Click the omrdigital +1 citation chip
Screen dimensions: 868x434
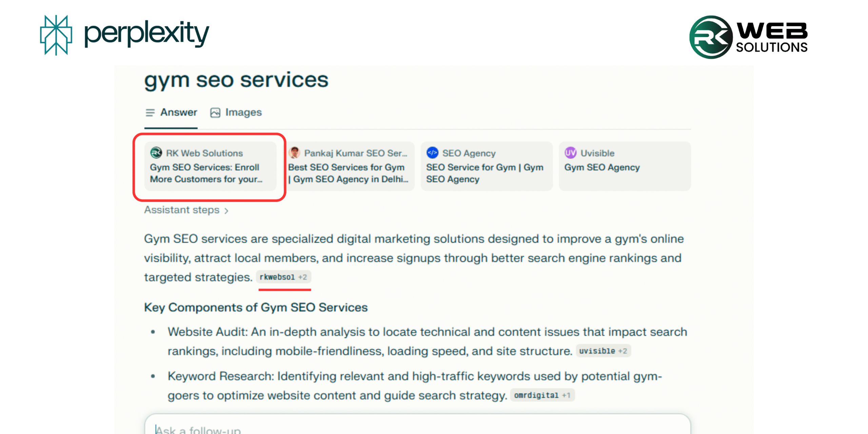[x=542, y=395]
